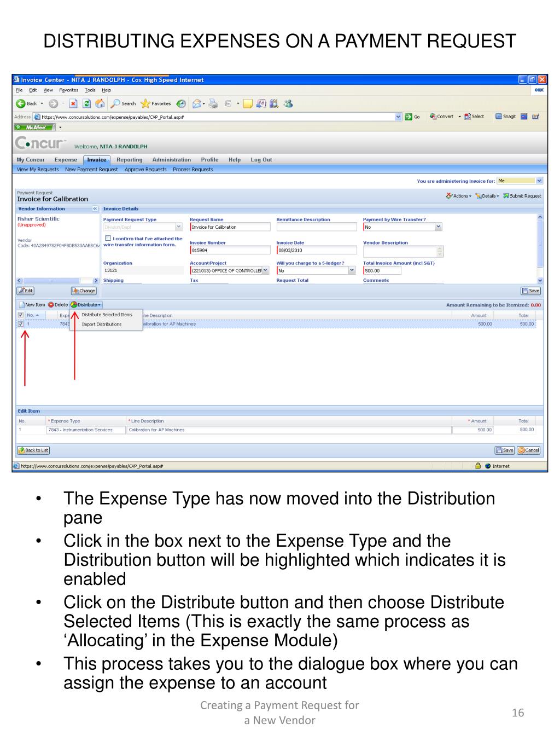Click Back to List button
The image size is (560, 747).
[x=33, y=450]
